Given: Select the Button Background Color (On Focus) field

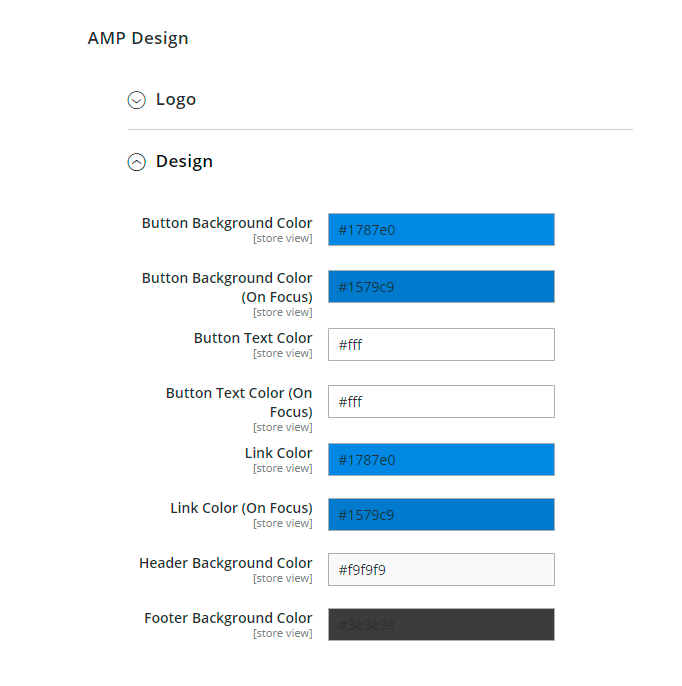Looking at the screenshot, I should (441, 287).
